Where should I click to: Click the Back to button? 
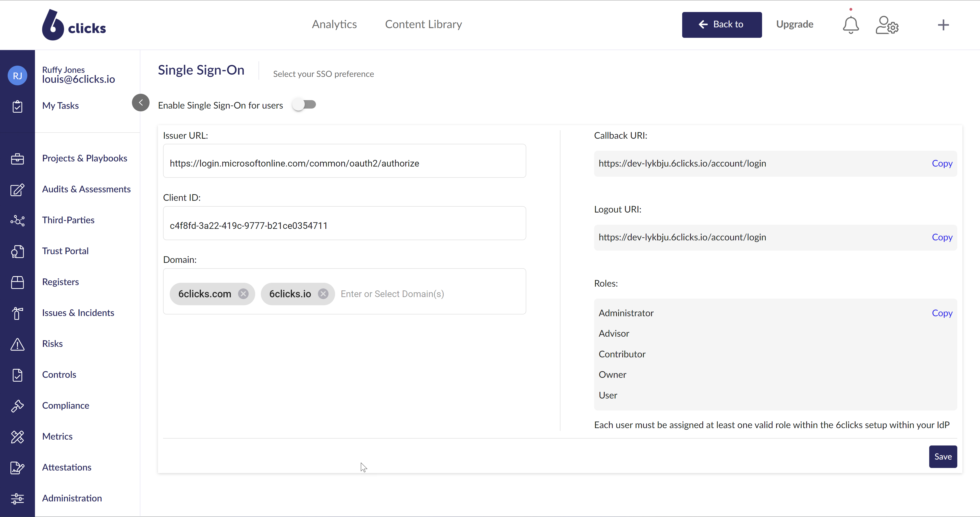[x=722, y=25]
